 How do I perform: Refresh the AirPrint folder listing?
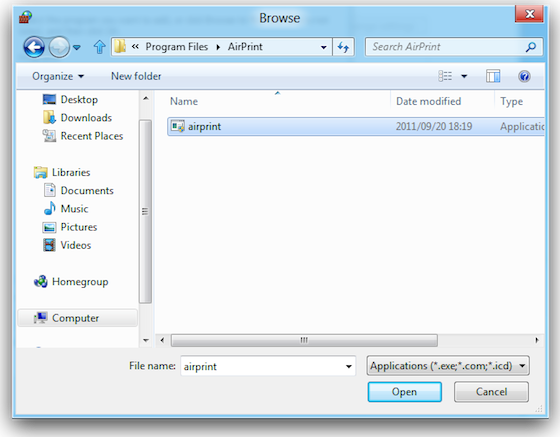point(343,47)
